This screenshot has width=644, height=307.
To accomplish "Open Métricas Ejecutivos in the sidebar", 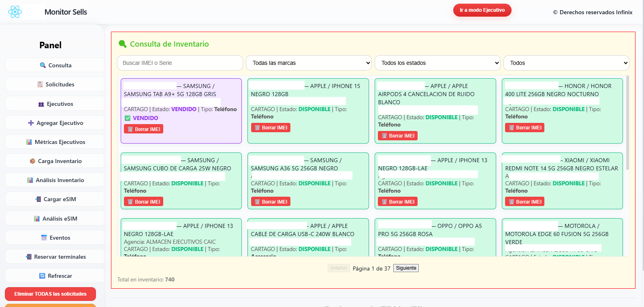I will [x=55, y=142].
